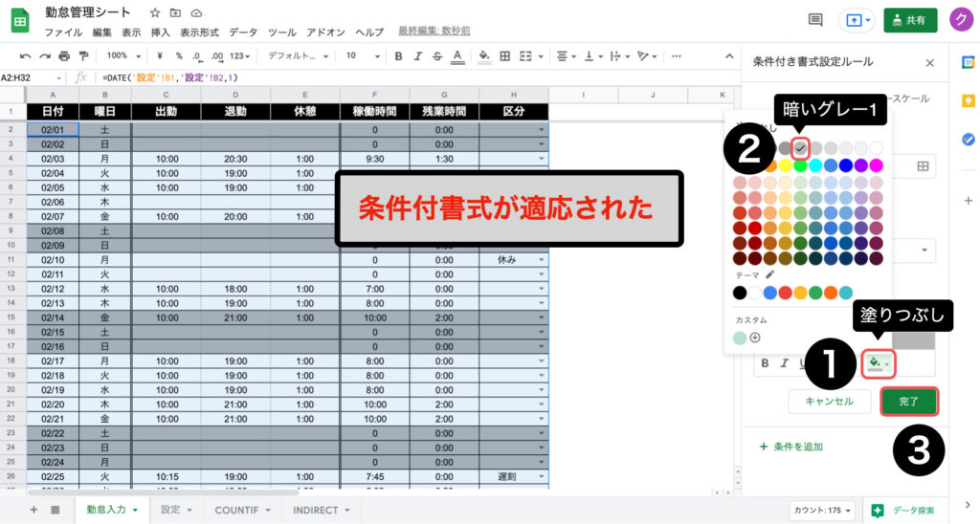Open the 塗りつぶし fill color button in rule panel
This screenshot has height=524, width=980.
click(x=879, y=363)
